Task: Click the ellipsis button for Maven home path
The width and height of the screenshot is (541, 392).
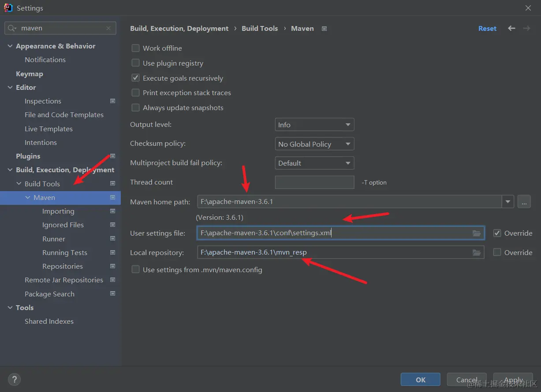Action: (524, 202)
